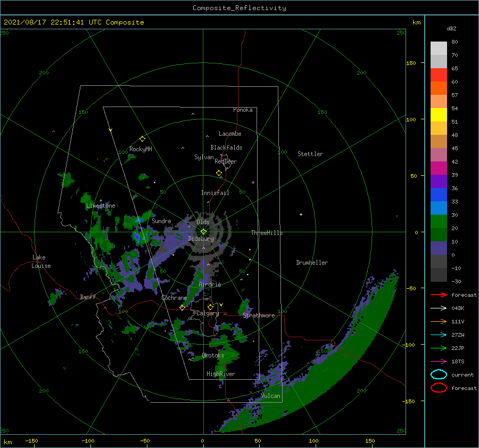479x448 pixels.
Task: Click the Okotoks label
Action: pyautogui.click(x=213, y=355)
